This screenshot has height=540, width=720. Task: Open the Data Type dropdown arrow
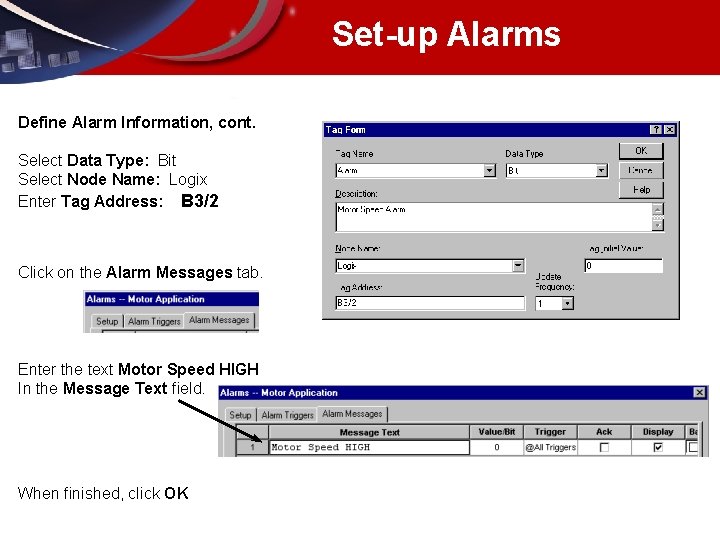pyautogui.click(x=601, y=171)
